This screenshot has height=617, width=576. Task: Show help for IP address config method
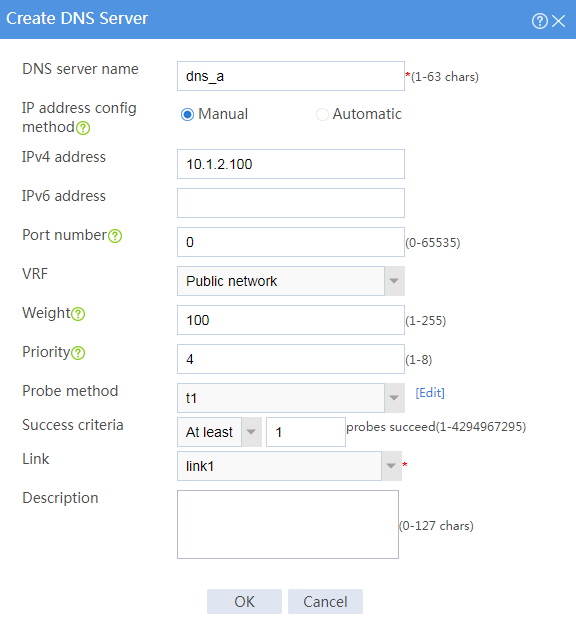[83, 128]
